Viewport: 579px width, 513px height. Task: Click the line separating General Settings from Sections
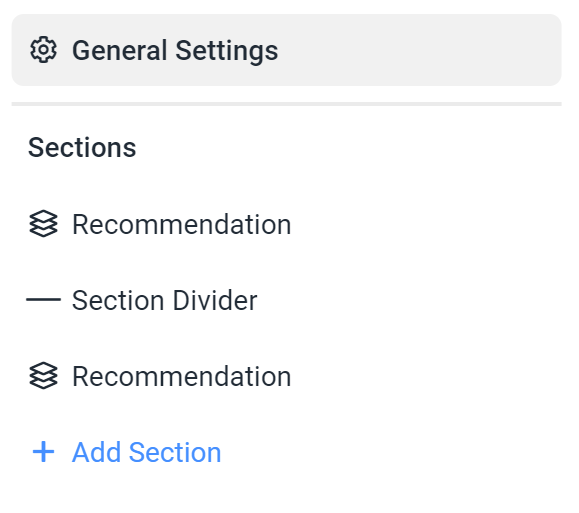[x=287, y=104]
